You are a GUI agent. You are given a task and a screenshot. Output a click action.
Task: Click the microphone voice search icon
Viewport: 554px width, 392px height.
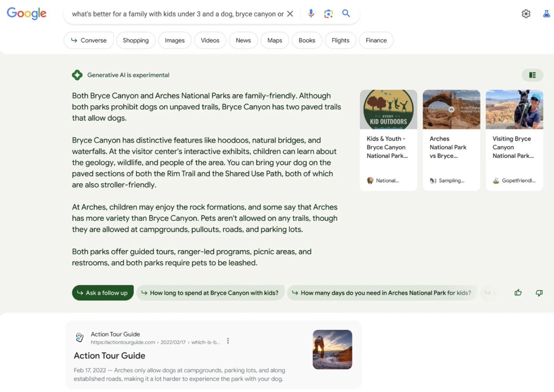click(x=311, y=13)
